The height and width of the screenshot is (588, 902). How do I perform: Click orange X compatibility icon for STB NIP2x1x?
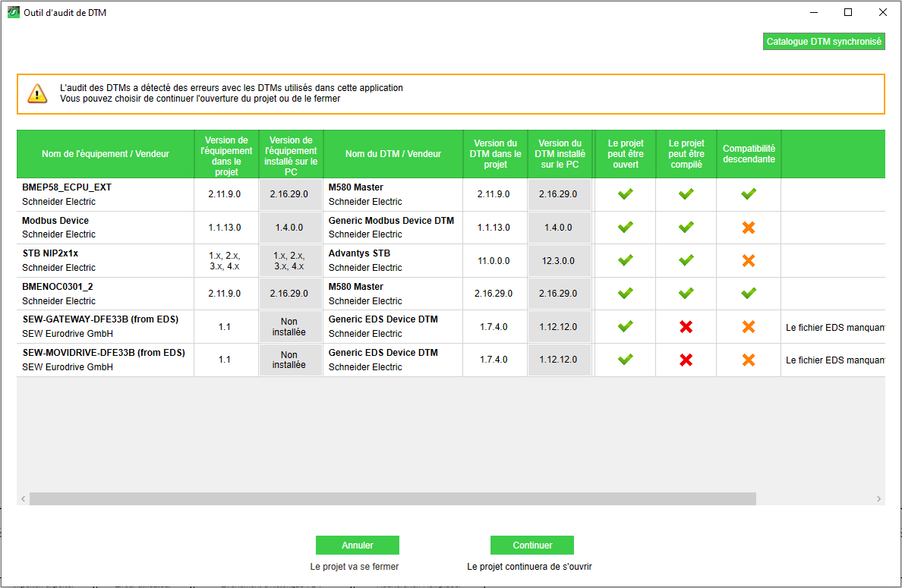748,260
